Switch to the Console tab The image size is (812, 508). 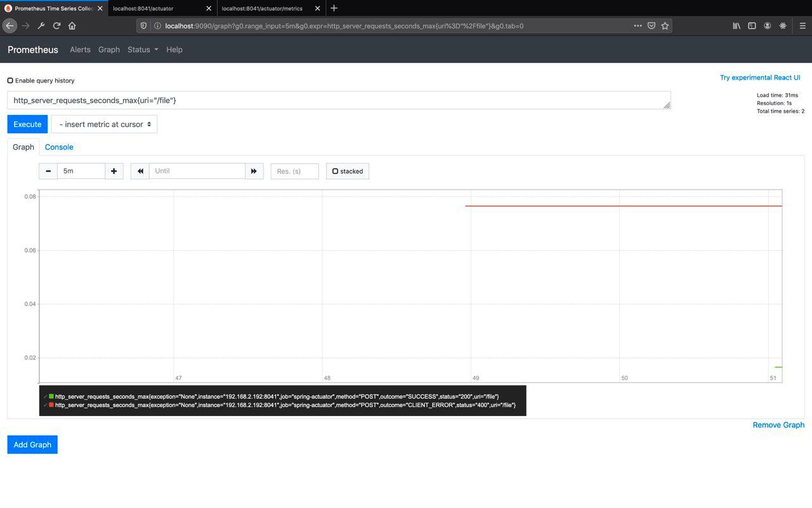59,147
